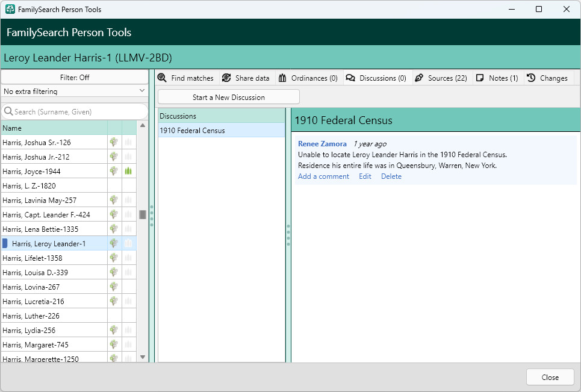Screen dimensions: 581x392
Task: Focus the Surname, Given search field
Action: coord(75,111)
